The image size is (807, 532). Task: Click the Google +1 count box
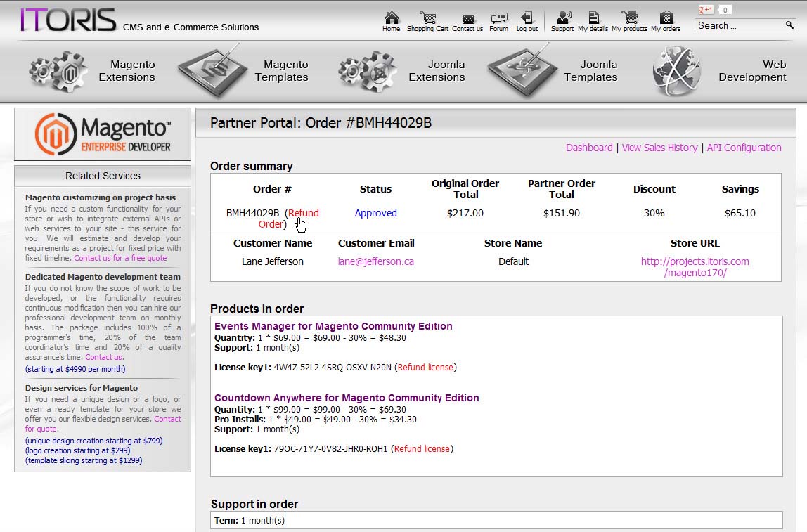point(725,10)
